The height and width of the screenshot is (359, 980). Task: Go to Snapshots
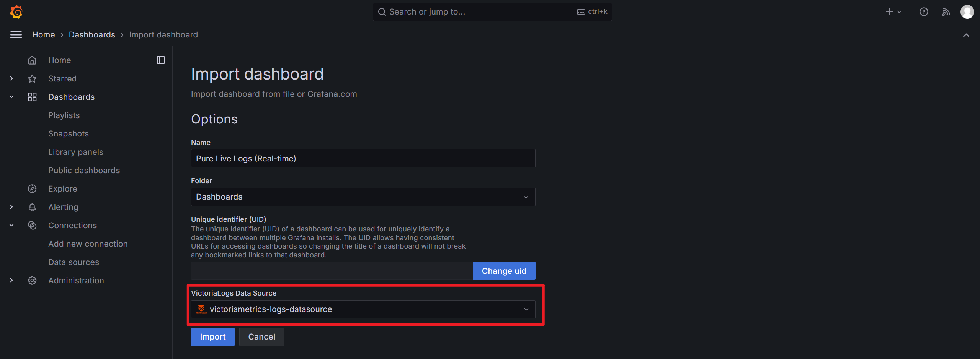pos(69,133)
